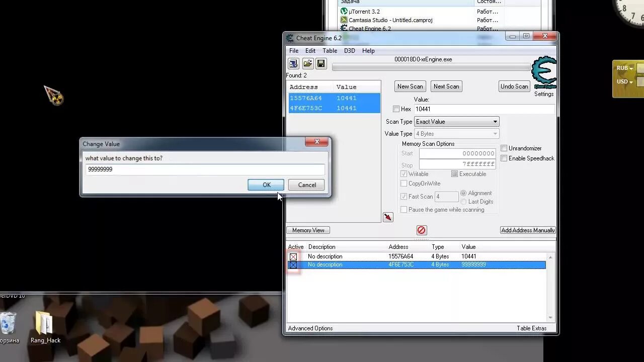
Task: Click the Undo Scan button
Action: point(514,86)
